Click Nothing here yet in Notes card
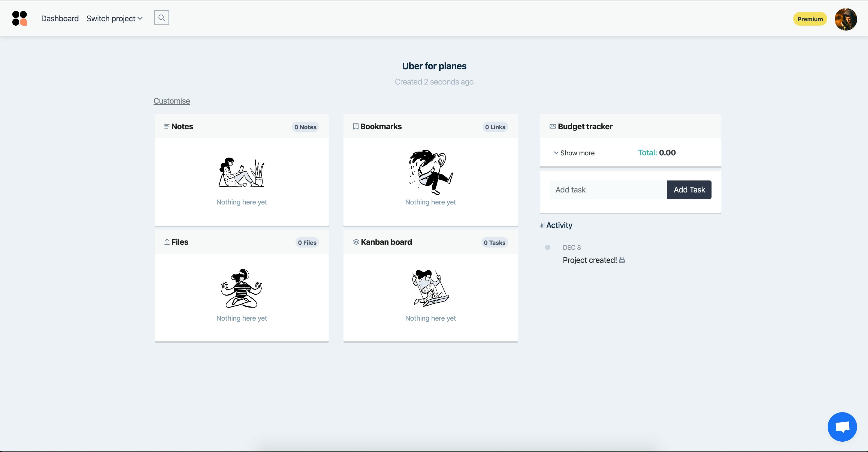 click(241, 202)
